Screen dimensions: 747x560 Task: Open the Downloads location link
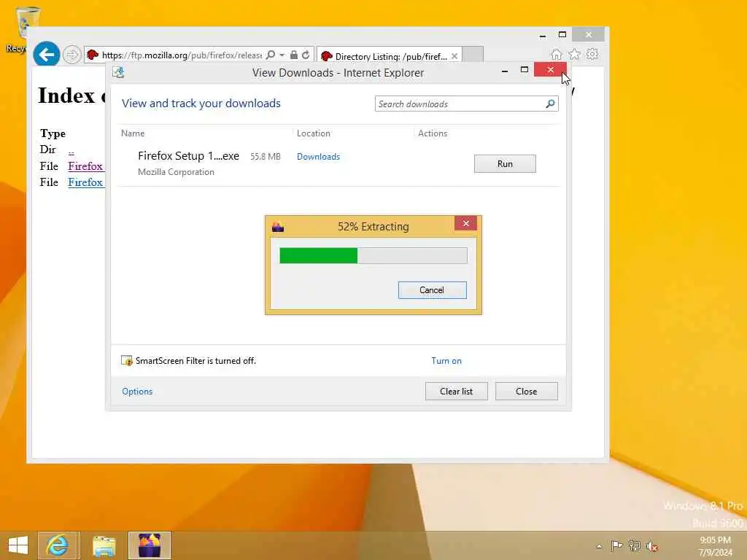click(x=318, y=157)
